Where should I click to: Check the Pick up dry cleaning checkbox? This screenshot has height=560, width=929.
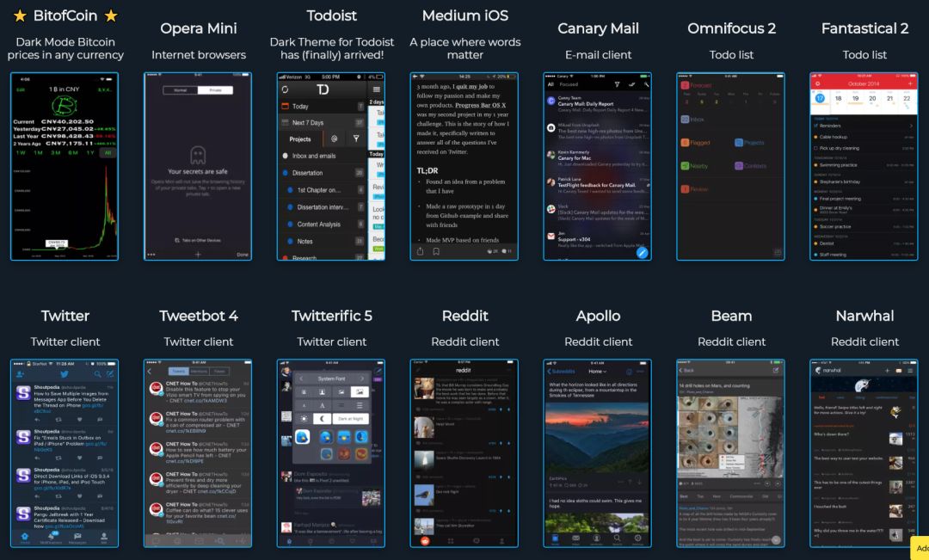(815, 148)
